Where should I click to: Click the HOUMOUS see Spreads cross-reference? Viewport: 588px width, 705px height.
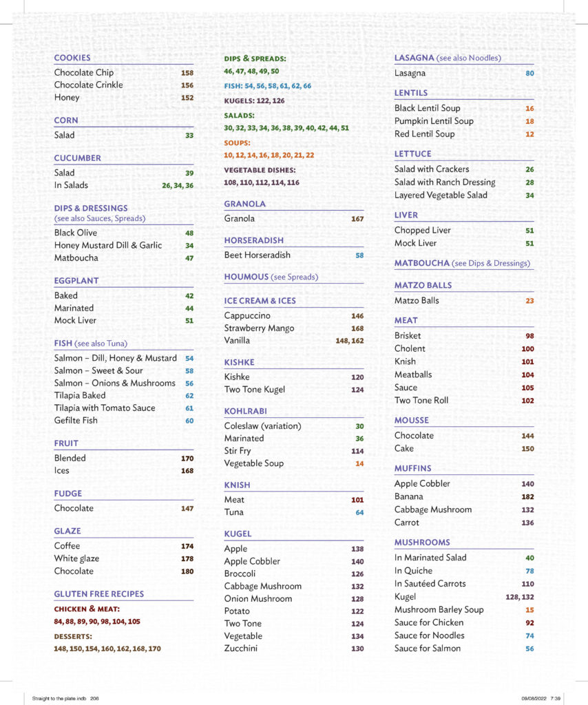271,277
